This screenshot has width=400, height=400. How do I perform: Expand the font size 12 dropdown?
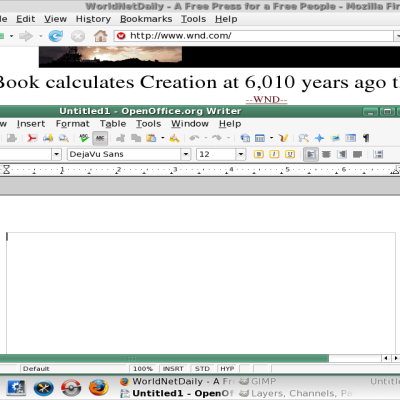point(241,154)
